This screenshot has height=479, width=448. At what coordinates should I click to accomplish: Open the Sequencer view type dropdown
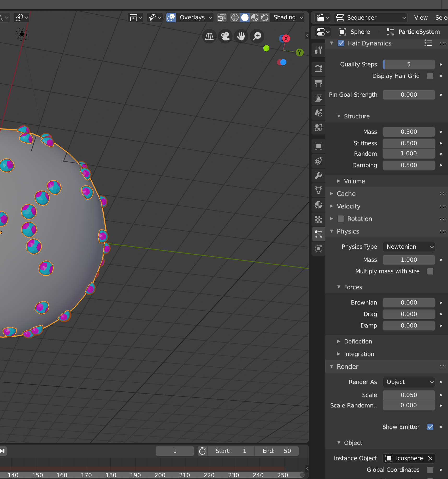pyautogui.click(x=371, y=18)
